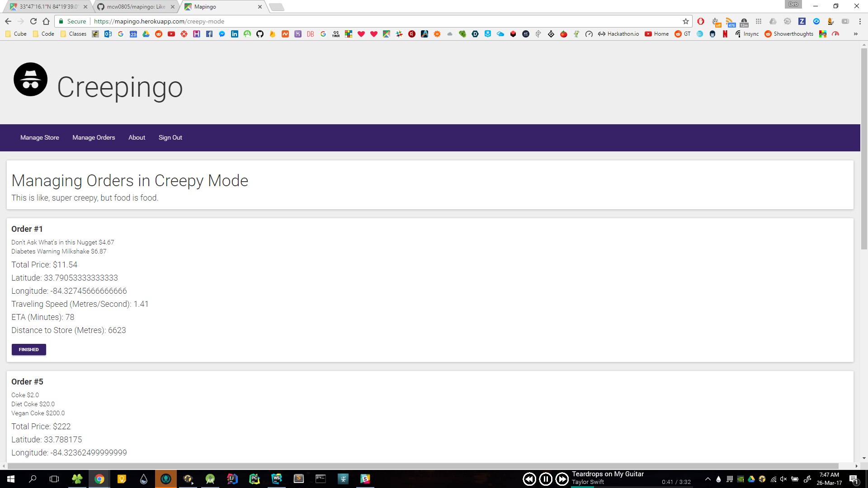Open the YouTube bookmark icon
868x488 pixels.
pyautogui.click(x=171, y=34)
